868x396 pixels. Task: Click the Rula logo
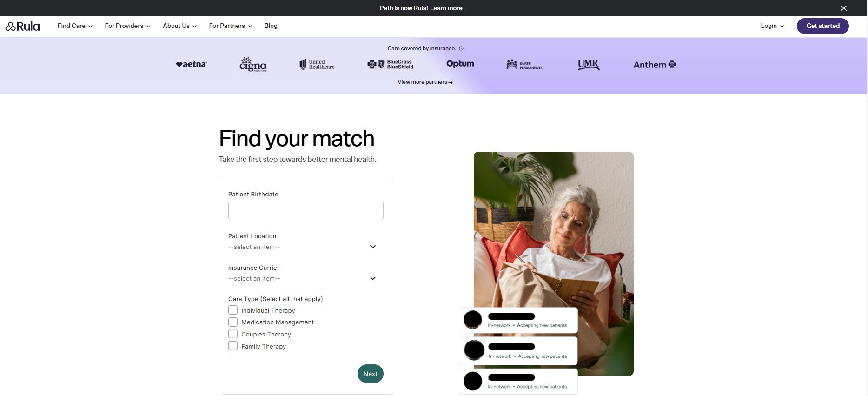pos(22,26)
